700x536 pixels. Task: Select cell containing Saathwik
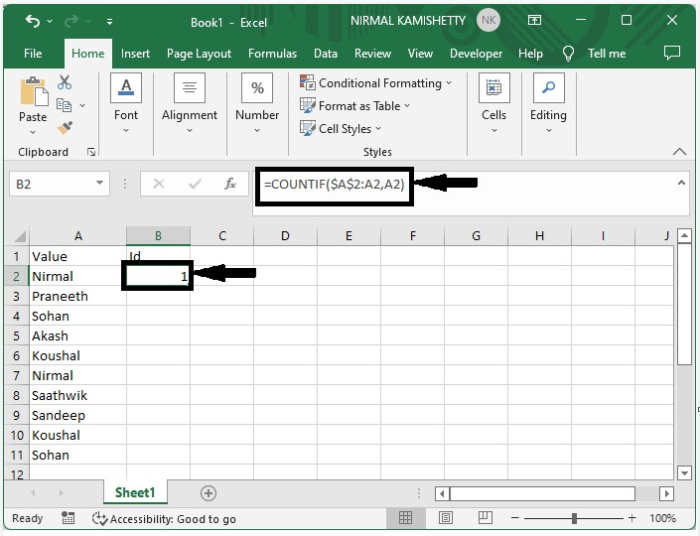pos(78,395)
